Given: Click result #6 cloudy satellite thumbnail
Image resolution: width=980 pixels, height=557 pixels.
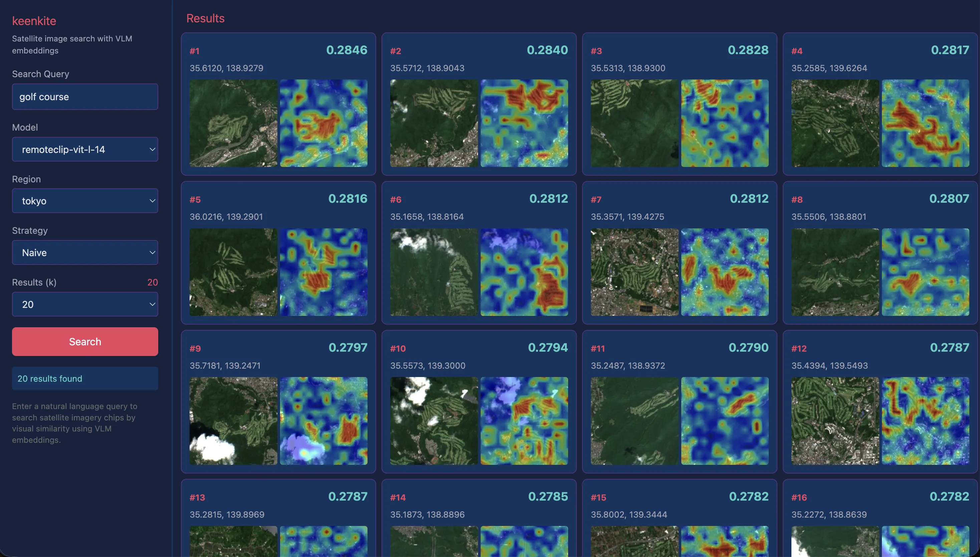Looking at the screenshot, I should [434, 272].
